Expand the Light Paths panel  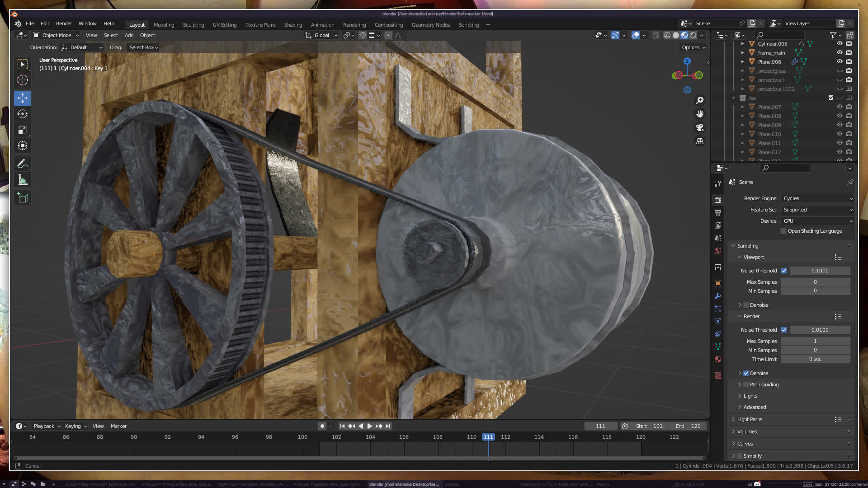point(750,419)
